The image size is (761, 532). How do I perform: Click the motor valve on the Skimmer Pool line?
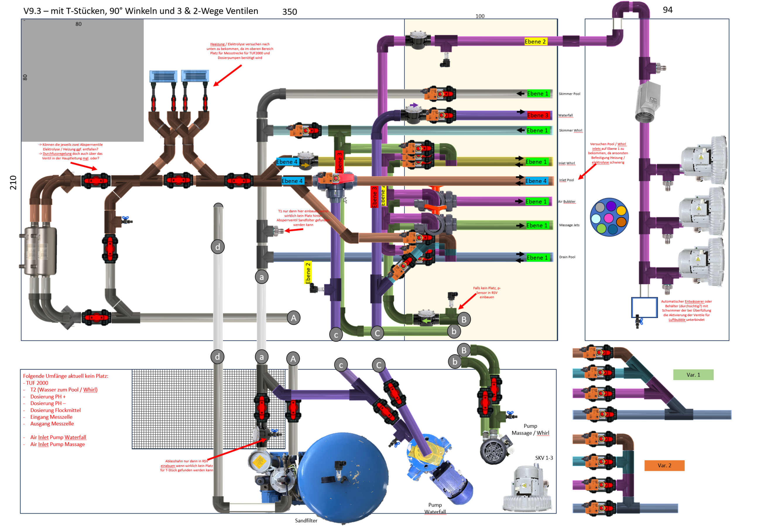440,94
